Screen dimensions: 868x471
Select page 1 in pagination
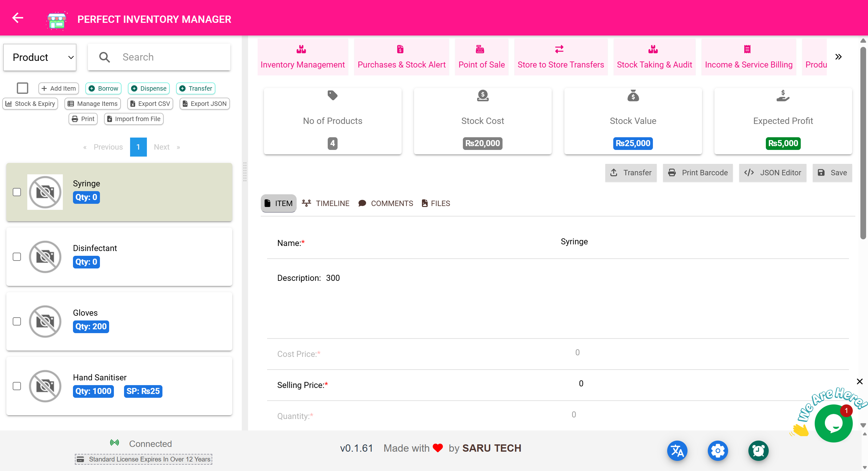[138, 147]
